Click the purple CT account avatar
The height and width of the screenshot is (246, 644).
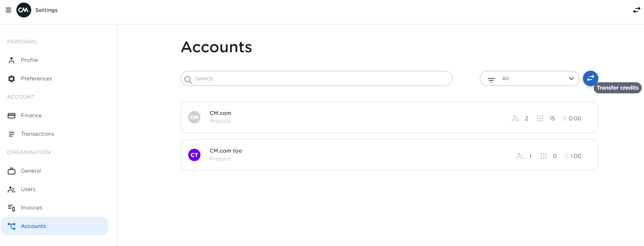click(194, 155)
